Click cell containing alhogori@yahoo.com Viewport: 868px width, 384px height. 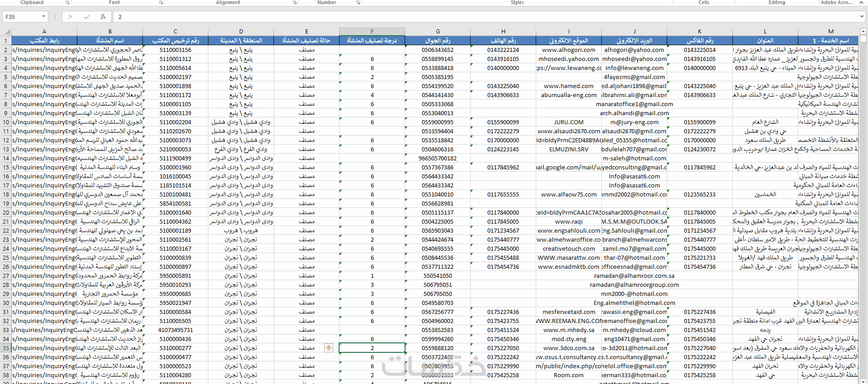point(634,50)
